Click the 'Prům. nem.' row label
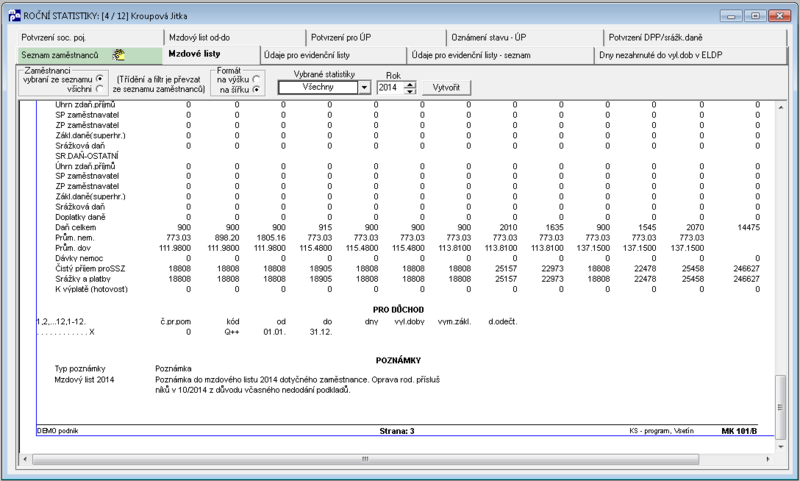The image size is (800, 481). (75, 238)
